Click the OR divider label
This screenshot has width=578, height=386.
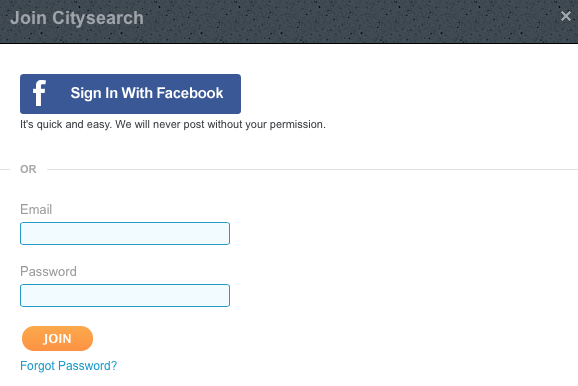tap(28, 169)
